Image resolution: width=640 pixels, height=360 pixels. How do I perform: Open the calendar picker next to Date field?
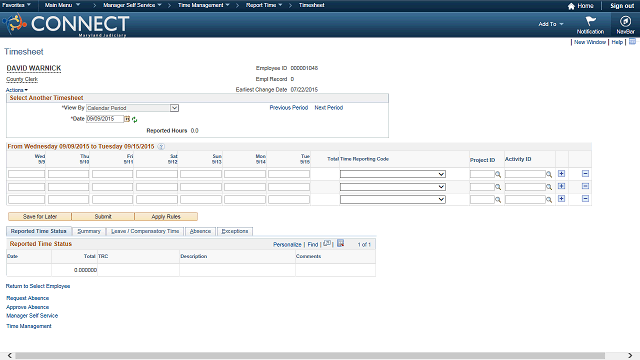(x=127, y=119)
